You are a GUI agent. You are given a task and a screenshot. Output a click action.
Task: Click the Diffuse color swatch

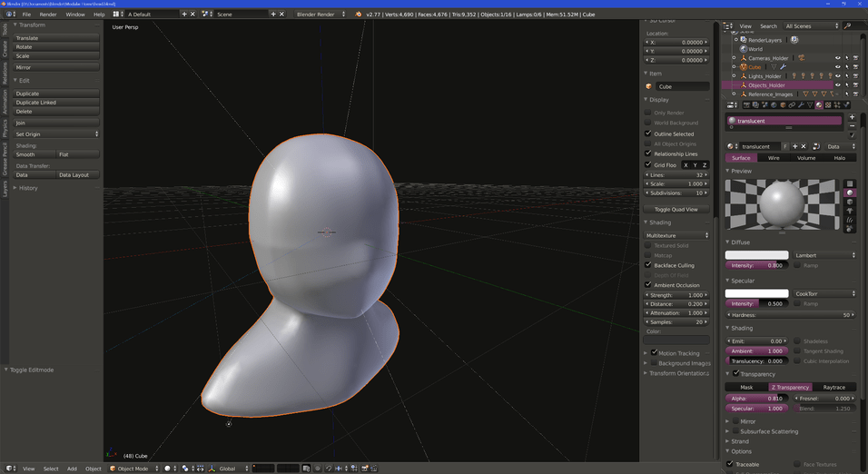pyautogui.click(x=756, y=255)
